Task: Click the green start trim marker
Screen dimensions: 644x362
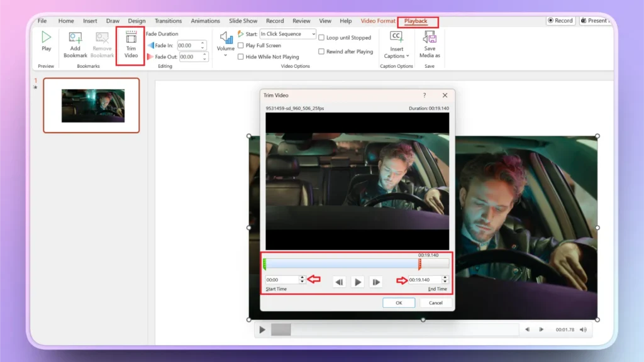Action: (x=265, y=264)
